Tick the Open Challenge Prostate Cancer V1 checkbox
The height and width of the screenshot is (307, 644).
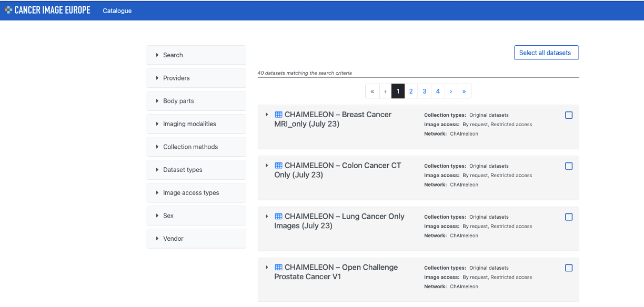(x=569, y=268)
